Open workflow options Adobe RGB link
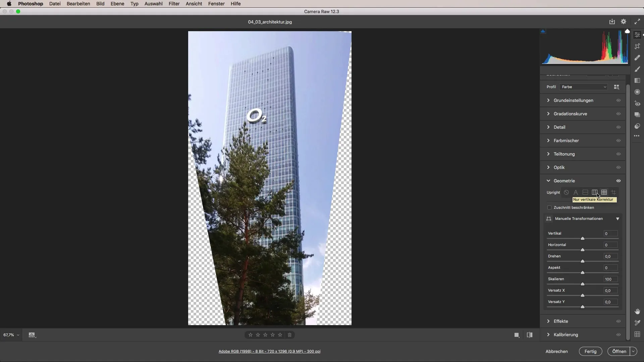644x362 pixels. click(x=269, y=351)
